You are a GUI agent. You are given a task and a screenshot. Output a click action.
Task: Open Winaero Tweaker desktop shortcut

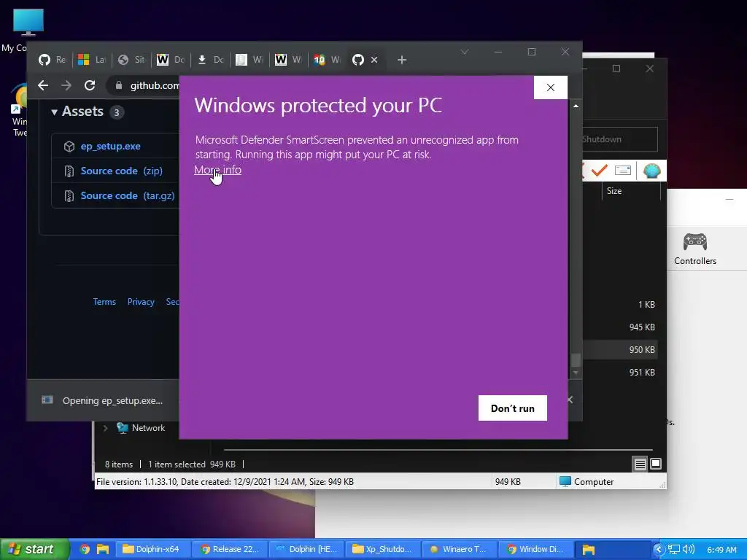(20, 111)
